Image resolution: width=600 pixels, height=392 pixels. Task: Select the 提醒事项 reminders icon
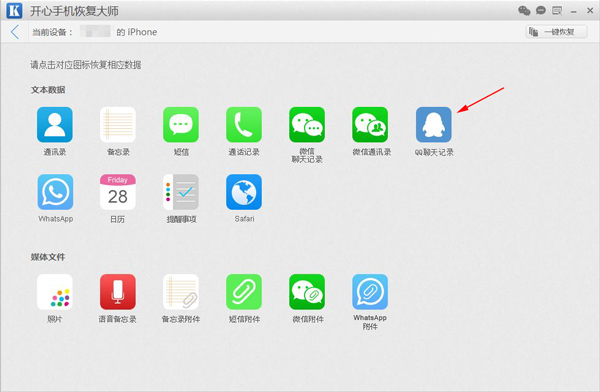pyautogui.click(x=181, y=192)
